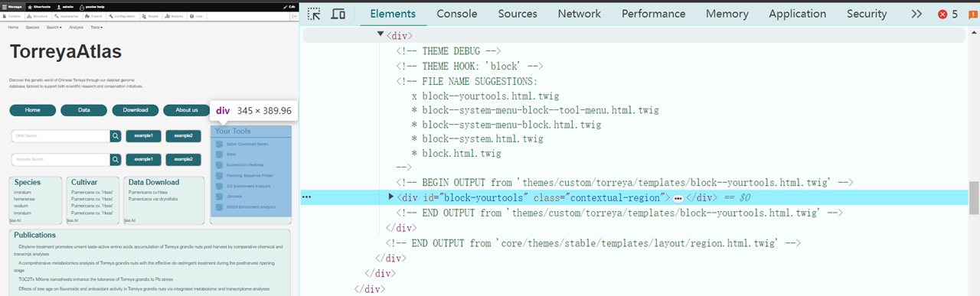Open the Blast tool link
Image resolution: width=980 pixels, height=296 pixels.
231,155
